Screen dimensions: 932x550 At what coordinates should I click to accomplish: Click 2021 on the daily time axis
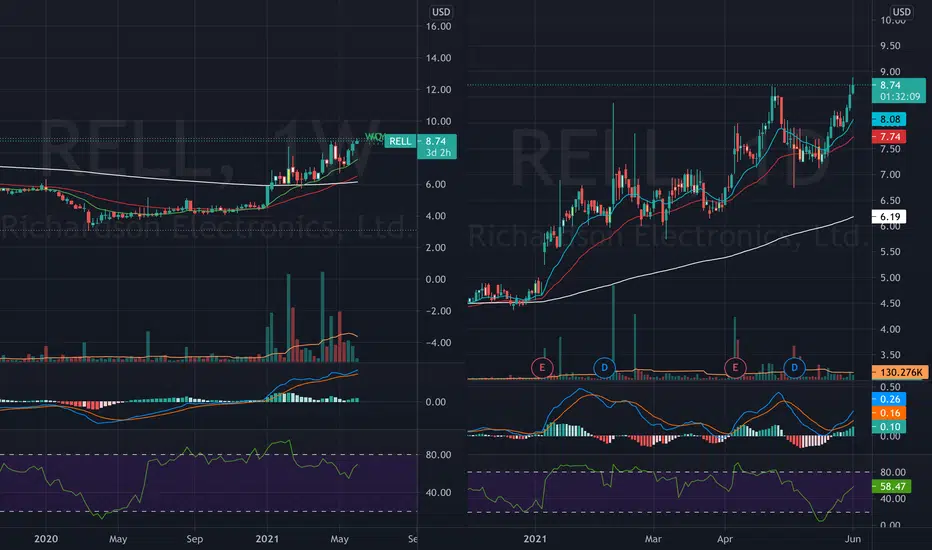tap(534, 539)
